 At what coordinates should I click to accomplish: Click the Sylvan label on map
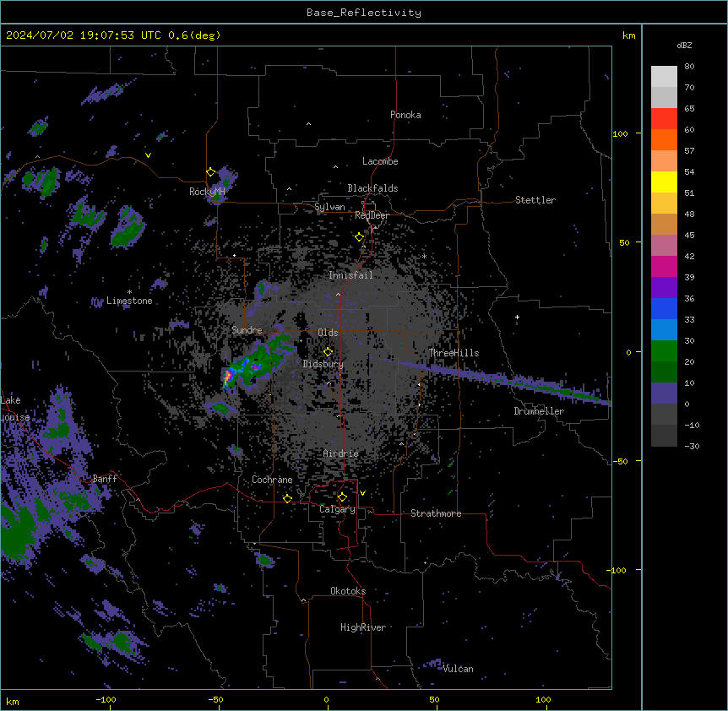329,207
